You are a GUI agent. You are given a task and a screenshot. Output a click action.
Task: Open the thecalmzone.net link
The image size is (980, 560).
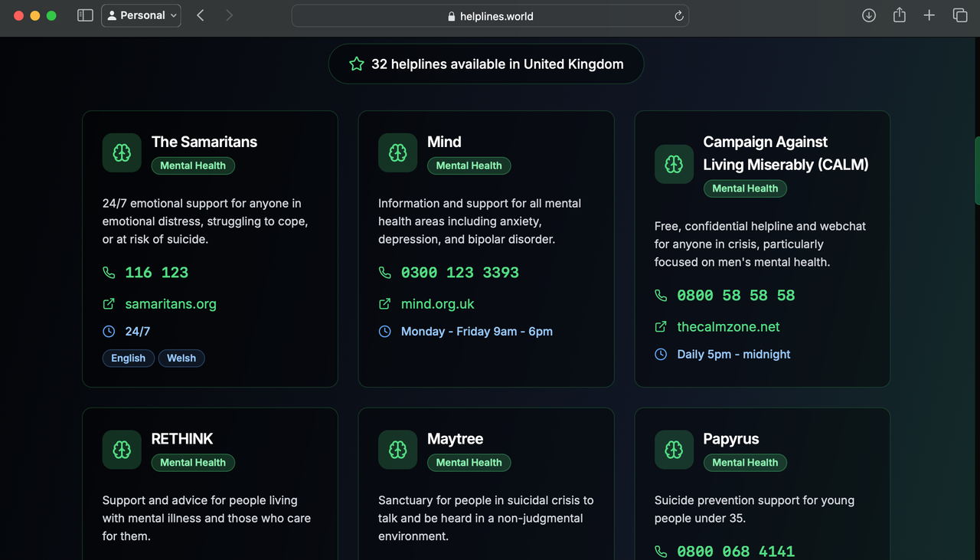pyautogui.click(x=728, y=327)
